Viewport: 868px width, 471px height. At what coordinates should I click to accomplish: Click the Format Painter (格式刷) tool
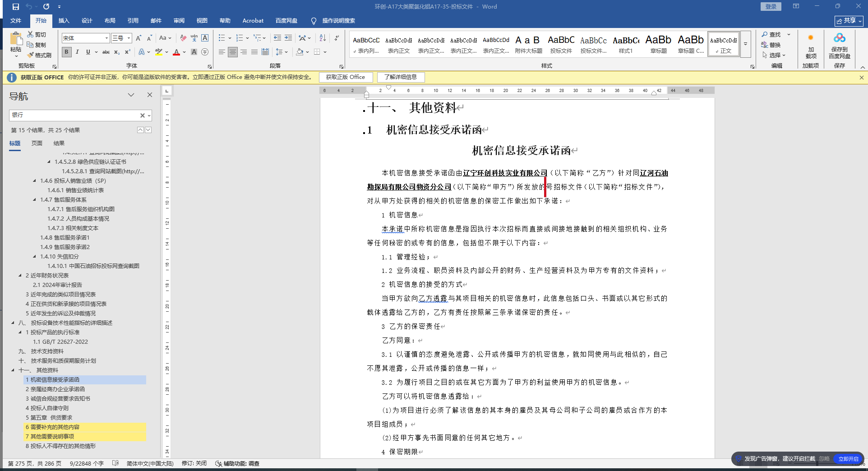[x=39, y=55]
